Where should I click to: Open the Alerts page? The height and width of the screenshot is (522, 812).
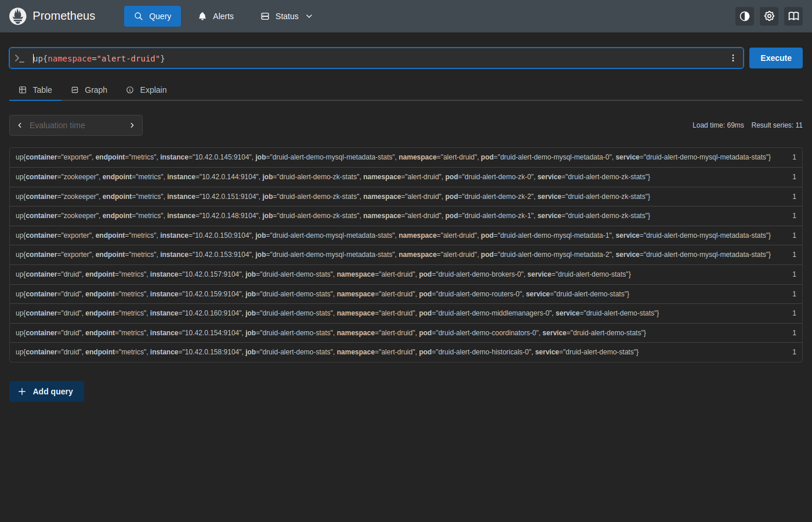click(216, 16)
